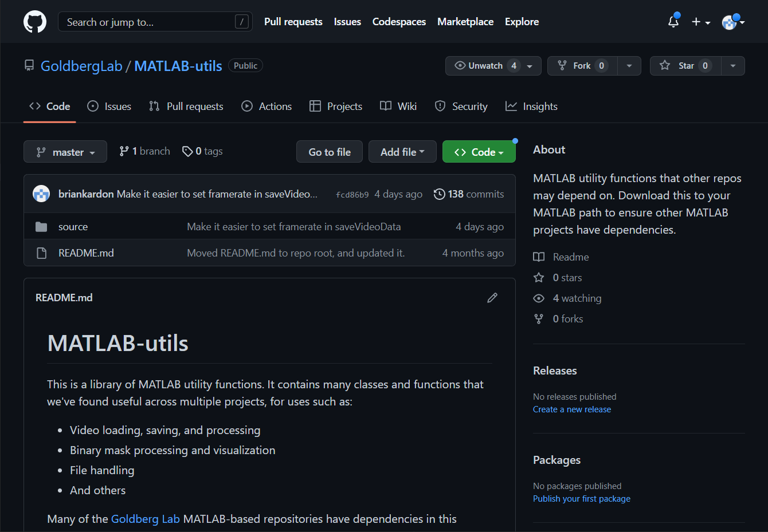
Task: Open the notifications bell
Action: tap(673, 22)
